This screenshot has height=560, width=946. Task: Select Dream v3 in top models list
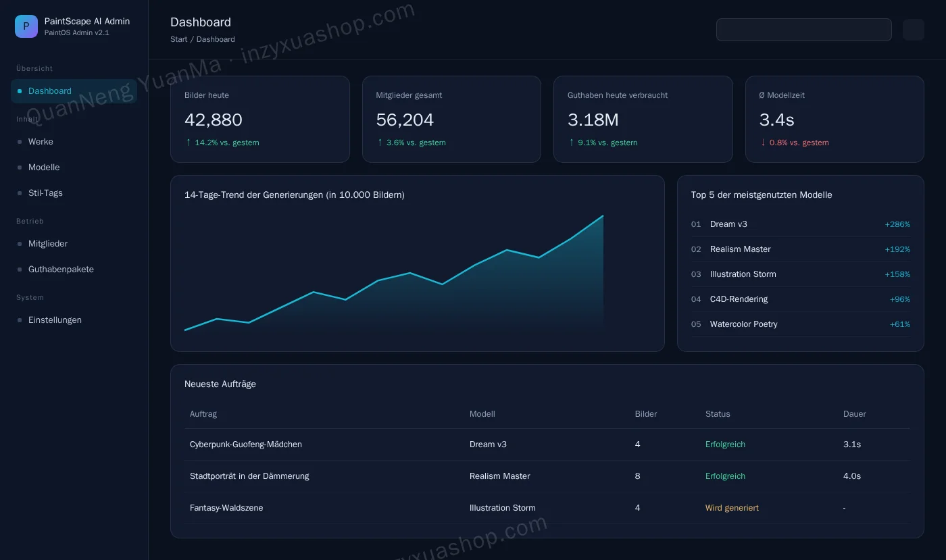(x=801, y=224)
